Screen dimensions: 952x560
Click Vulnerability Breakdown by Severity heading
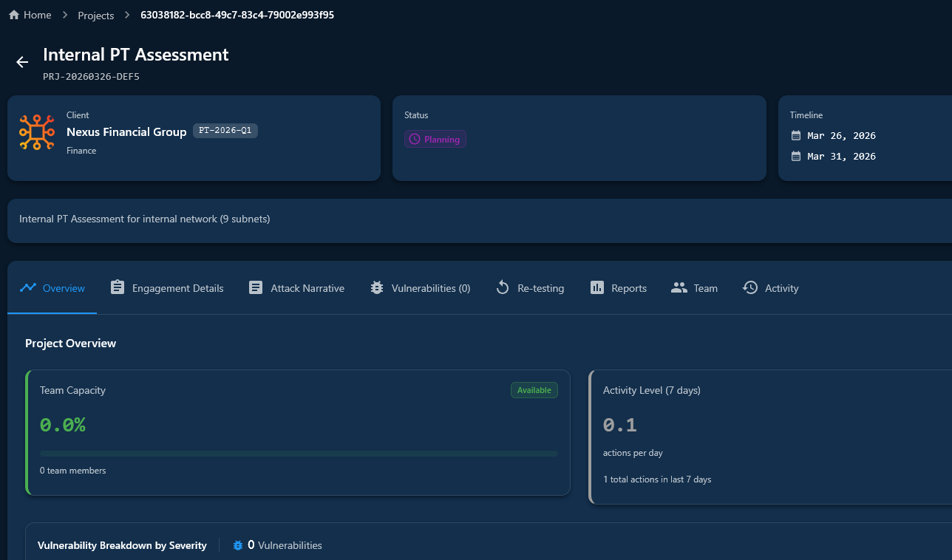(122, 545)
